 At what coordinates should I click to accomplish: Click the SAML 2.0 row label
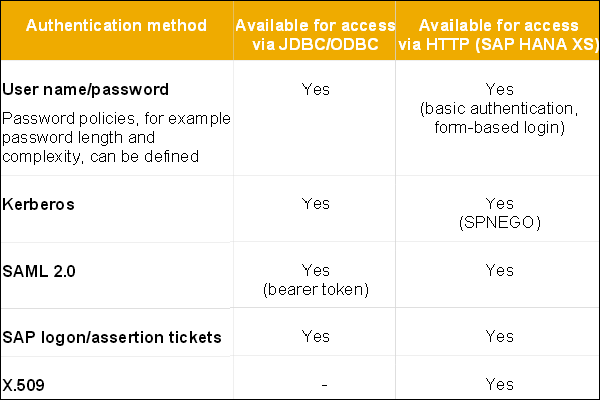coord(39,270)
